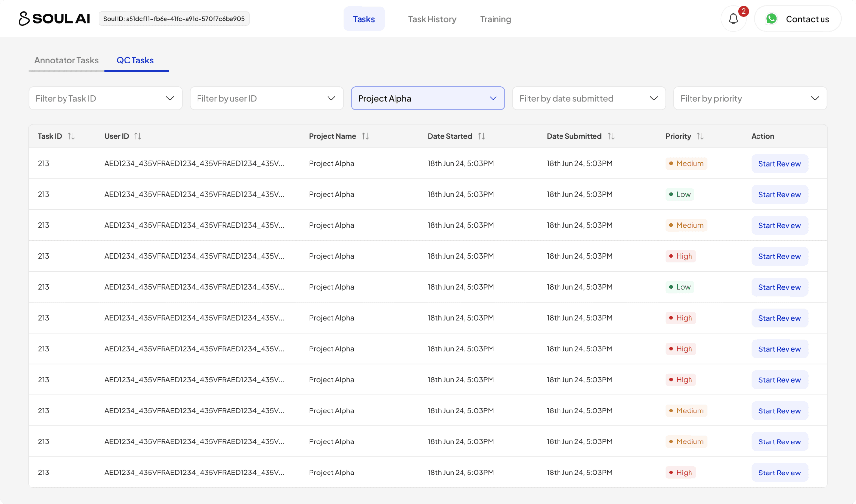Image resolution: width=856 pixels, height=504 pixels.
Task: Open the notifications bell
Action: [733, 19]
